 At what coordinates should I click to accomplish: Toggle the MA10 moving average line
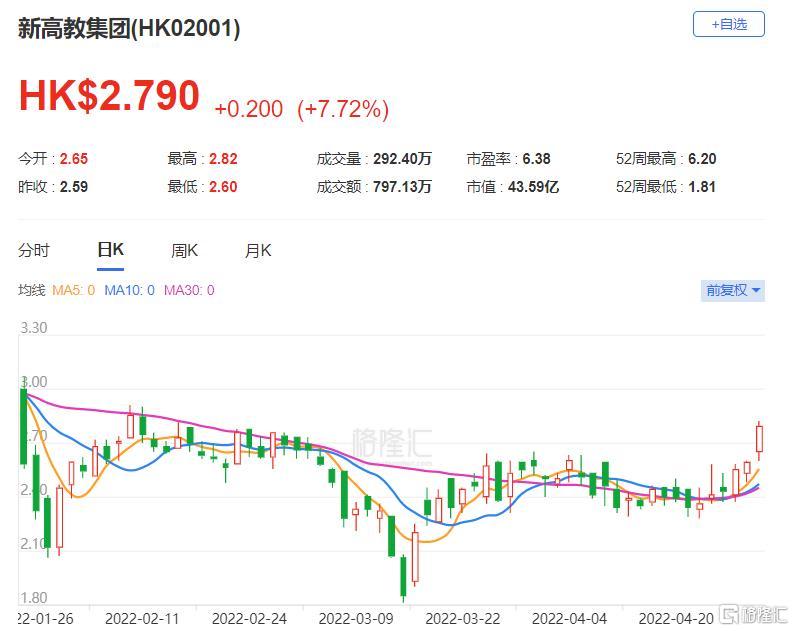130,290
